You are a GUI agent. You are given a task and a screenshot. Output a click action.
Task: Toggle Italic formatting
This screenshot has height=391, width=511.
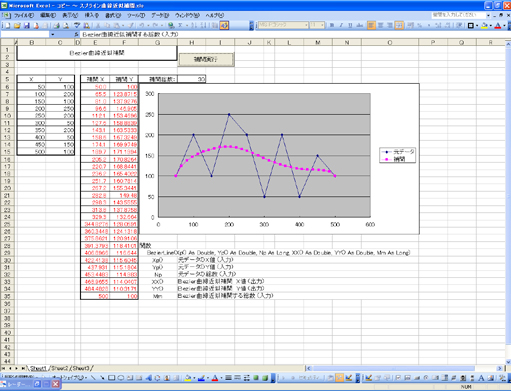[x=341, y=25]
